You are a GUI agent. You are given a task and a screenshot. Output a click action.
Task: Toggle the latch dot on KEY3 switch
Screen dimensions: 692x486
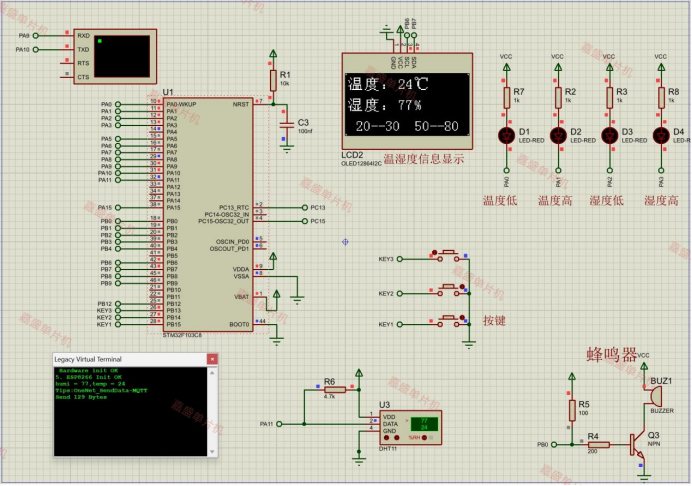point(434,252)
